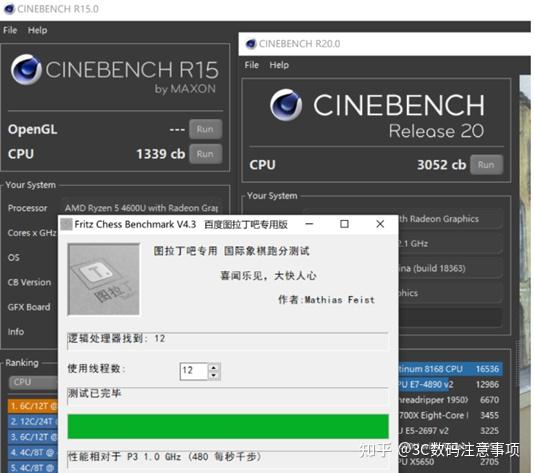Click the Cinebench R20 title bar icon
Screen dimensions: 534x473
pos(251,44)
